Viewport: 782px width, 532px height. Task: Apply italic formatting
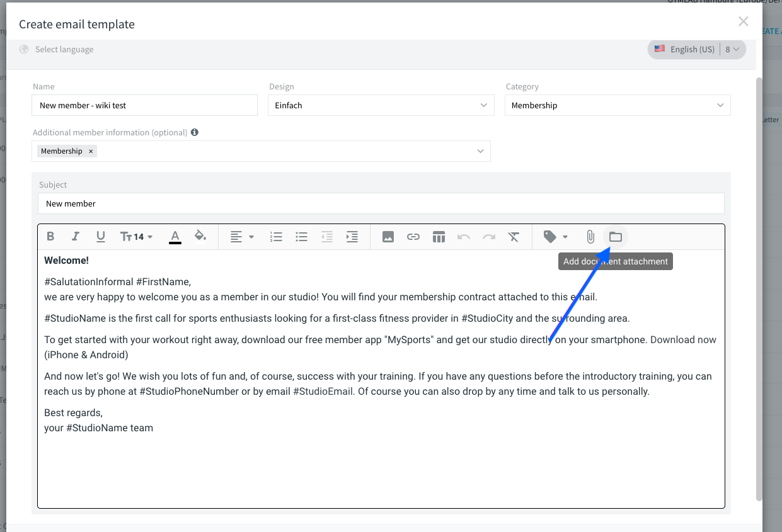76,237
